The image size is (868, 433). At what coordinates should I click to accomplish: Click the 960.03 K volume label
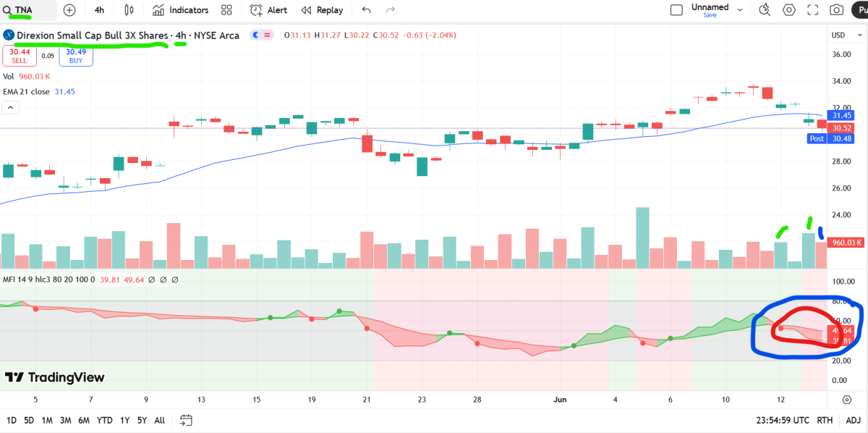pyautogui.click(x=846, y=243)
